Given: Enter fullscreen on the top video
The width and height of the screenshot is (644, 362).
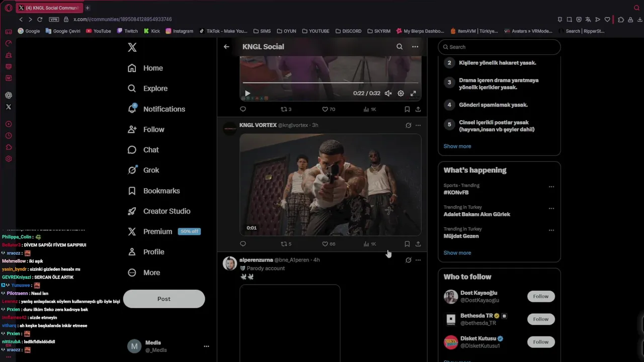Looking at the screenshot, I should (413, 94).
